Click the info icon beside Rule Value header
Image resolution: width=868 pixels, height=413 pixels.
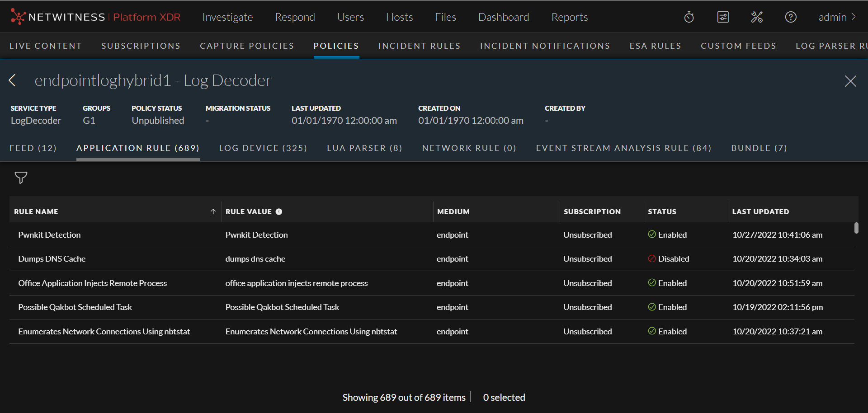click(x=278, y=211)
